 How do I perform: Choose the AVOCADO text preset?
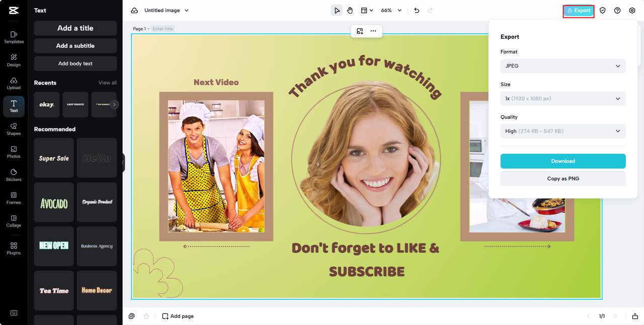(x=54, y=202)
